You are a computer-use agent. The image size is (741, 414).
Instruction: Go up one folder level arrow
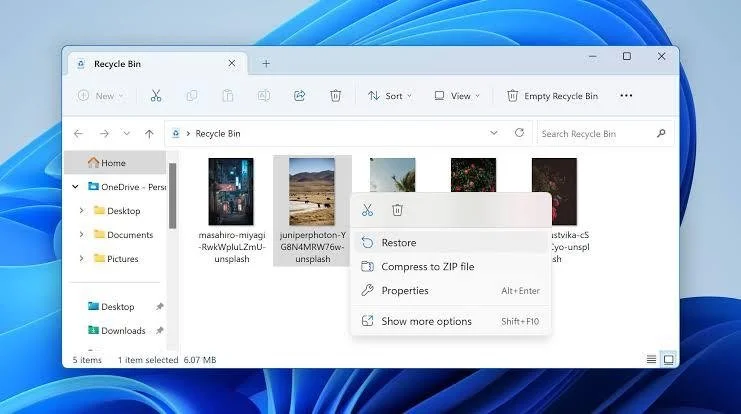pyautogui.click(x=149, y=134)
